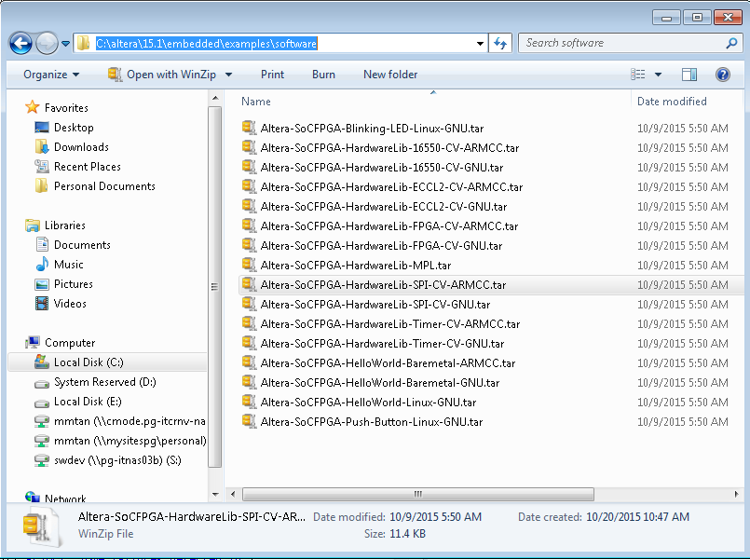
Task: Click the Refresh button beside address bar
Action: point(500,44)
